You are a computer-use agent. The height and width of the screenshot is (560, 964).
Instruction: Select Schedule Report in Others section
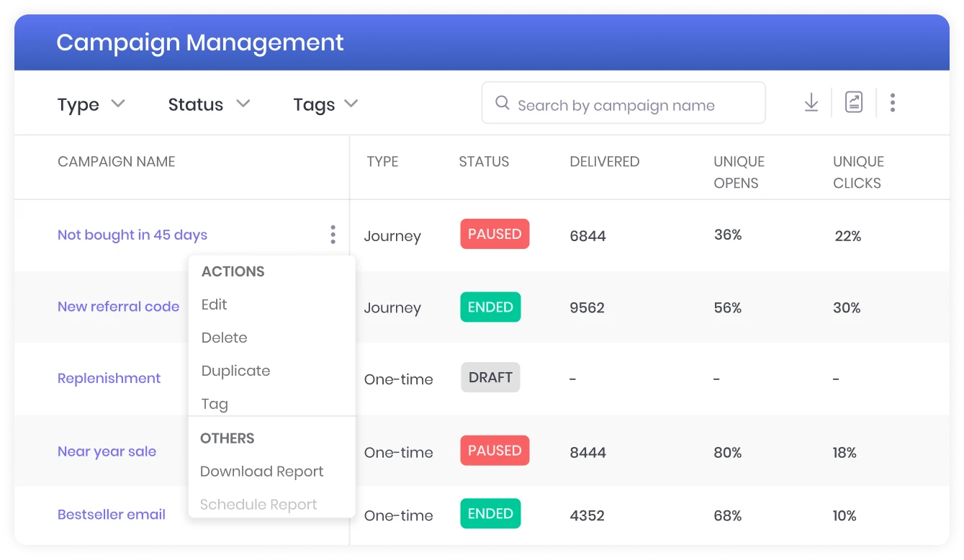pyautogui.click(x=258, y=505)
